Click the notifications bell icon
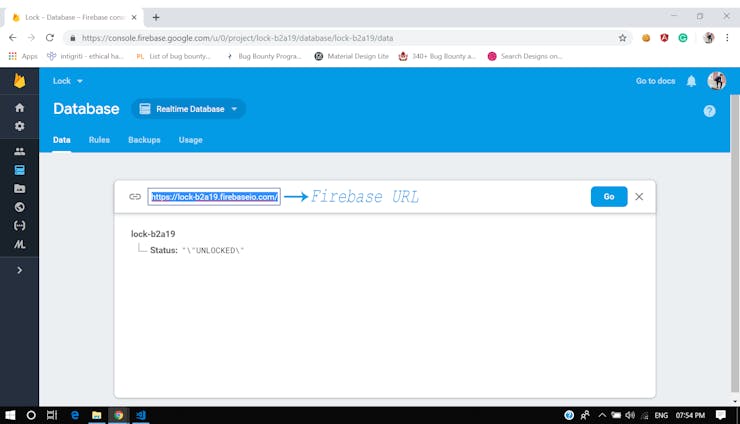Viewport: 740px width, 424px height. tap(691, 81)
